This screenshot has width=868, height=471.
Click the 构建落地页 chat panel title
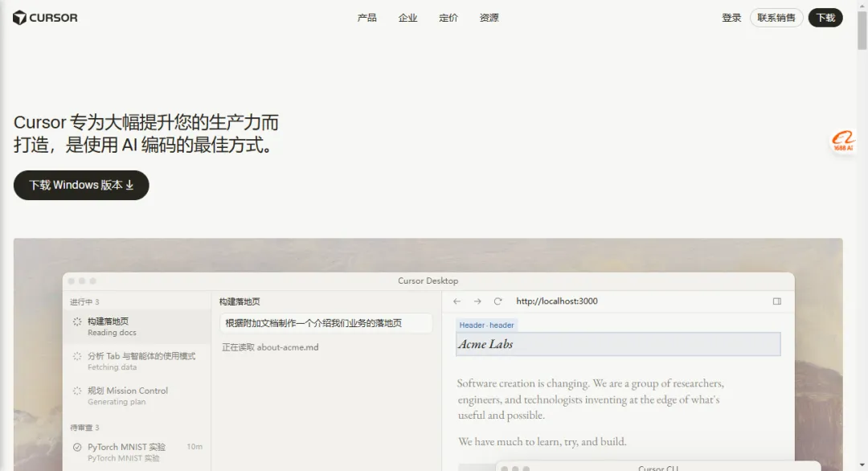click(x=240, y=301)
